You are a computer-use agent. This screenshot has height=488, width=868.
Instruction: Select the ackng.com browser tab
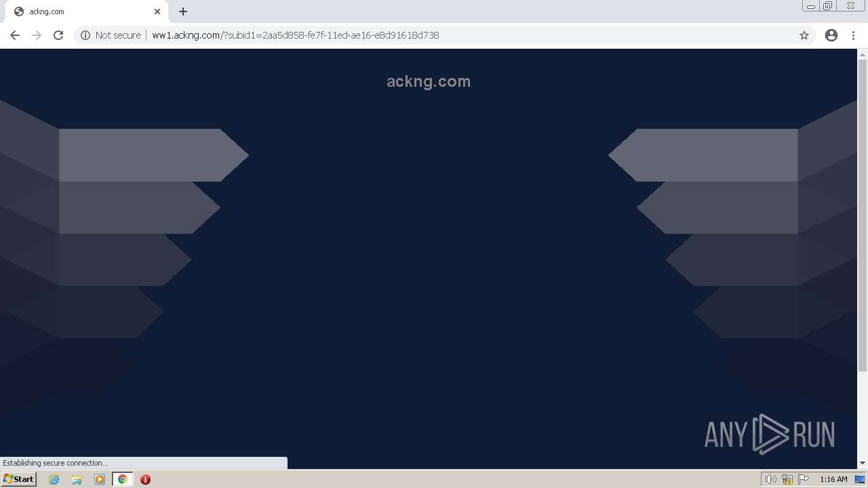pos(86,12)
